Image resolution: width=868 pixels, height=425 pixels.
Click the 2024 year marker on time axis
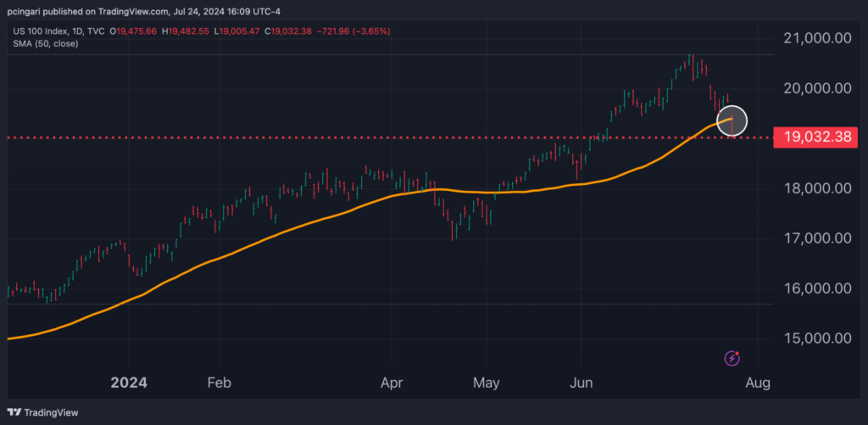click(128, 383)
